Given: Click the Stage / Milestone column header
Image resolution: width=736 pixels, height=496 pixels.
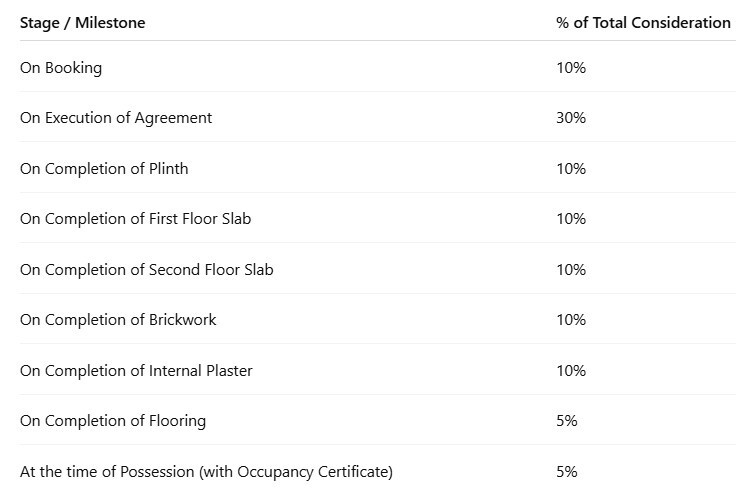Looking at the screenshot, I should [83, 23].
